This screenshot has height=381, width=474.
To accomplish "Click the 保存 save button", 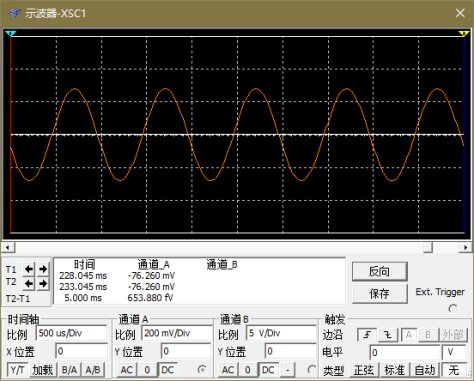I will [379, 293].
